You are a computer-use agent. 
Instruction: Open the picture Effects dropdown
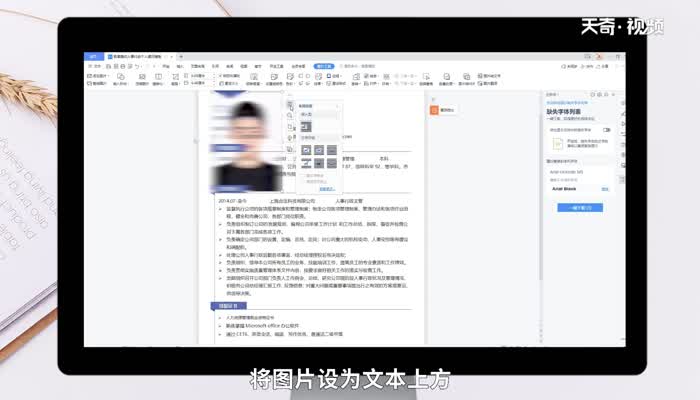point(318,80)
